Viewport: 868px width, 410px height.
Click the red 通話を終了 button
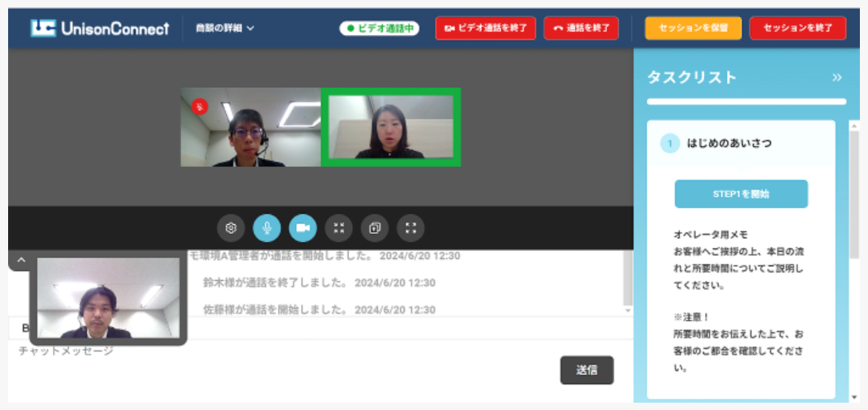pyautogui.click(x=581, y=28)
